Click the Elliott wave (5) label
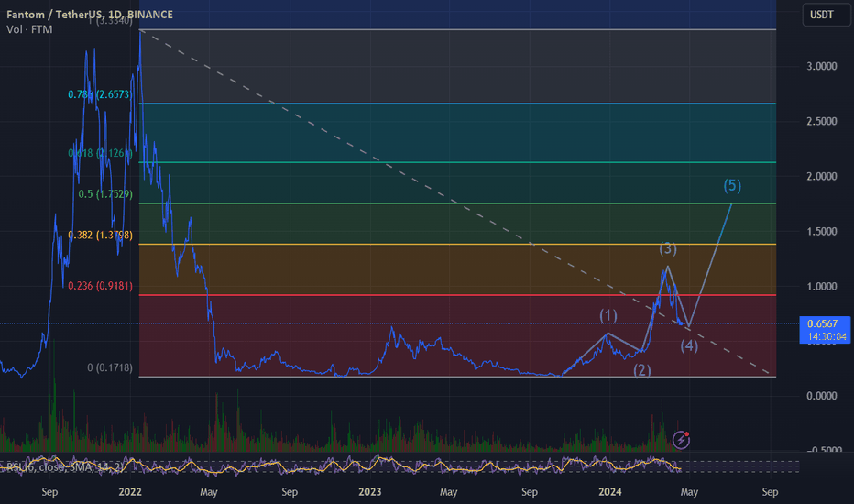This screenshot has width=854, height=504. click(732, 186)
